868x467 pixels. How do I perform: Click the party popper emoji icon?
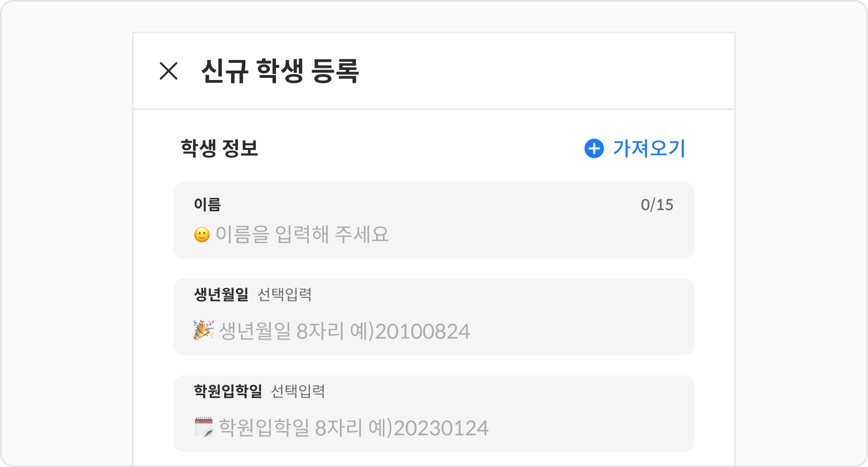coord(203,330)
